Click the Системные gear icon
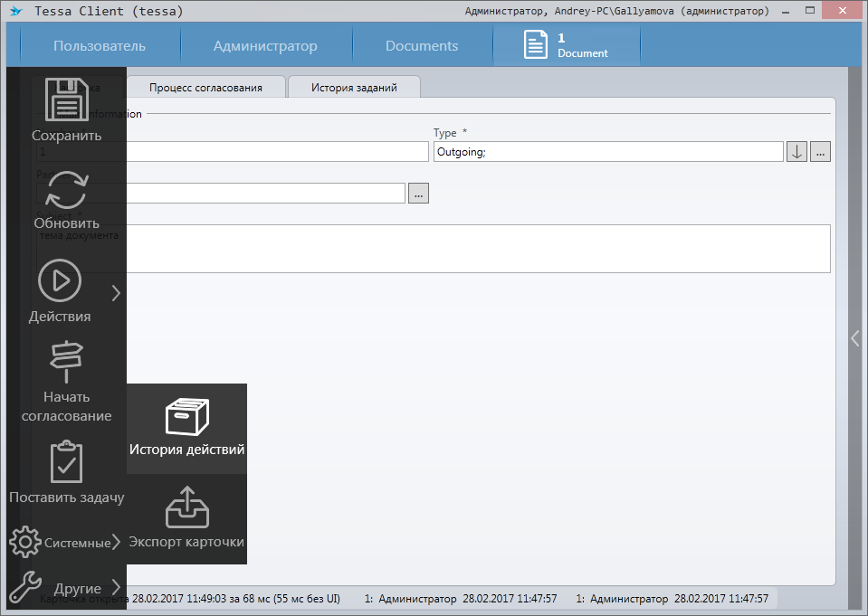 (25, 542)
